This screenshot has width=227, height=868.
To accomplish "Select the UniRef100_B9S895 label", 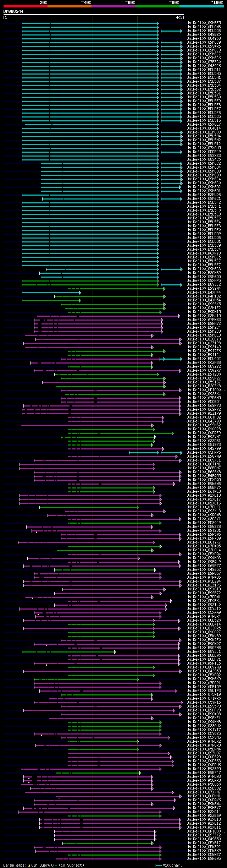I will click(204, 769).
